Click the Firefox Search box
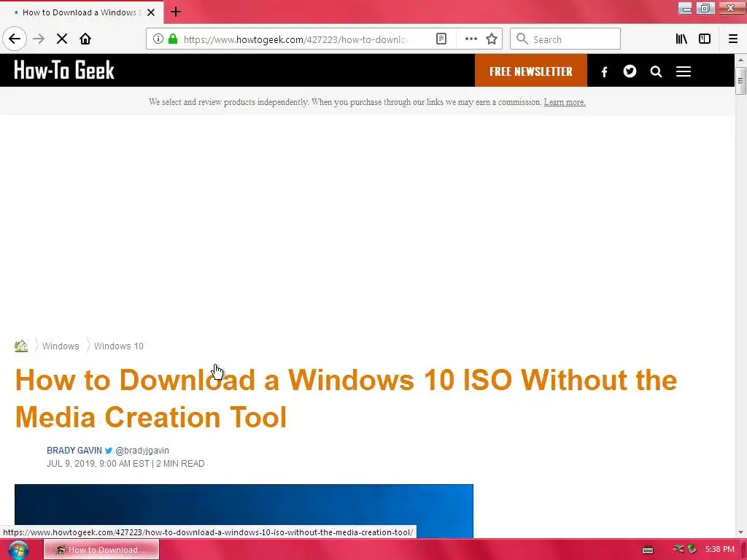 565,39
